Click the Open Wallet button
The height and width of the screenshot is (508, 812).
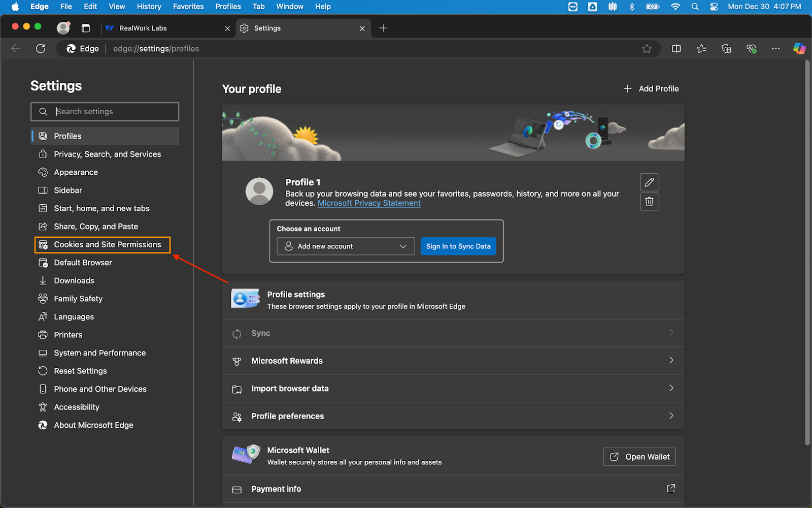click(x=639, y=457)
